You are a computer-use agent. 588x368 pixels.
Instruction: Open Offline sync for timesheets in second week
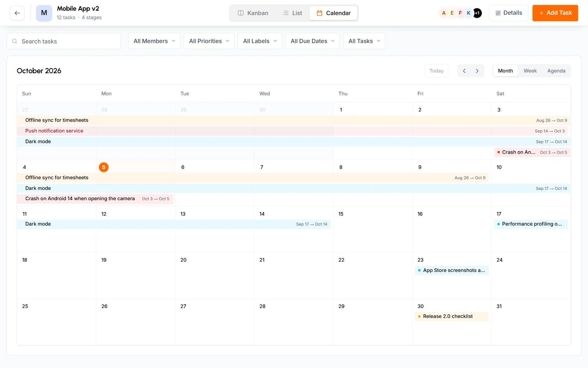(x=253, y=178)
